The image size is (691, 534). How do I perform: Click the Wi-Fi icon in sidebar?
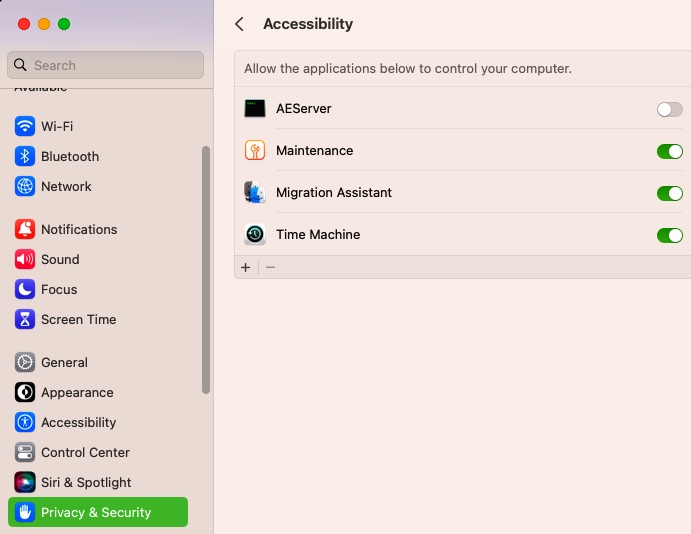coord(25,126)
